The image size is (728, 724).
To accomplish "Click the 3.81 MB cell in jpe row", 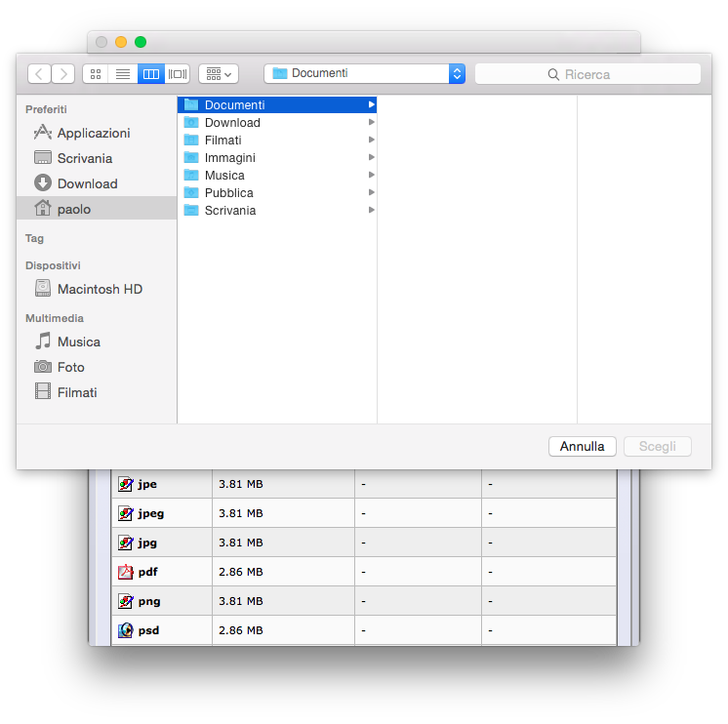I will tap(283, 484).
